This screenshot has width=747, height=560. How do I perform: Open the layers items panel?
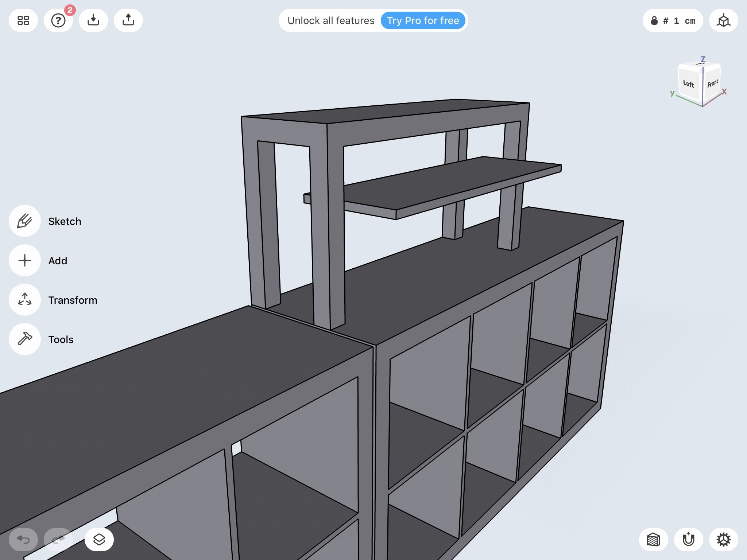click(99, 539)
